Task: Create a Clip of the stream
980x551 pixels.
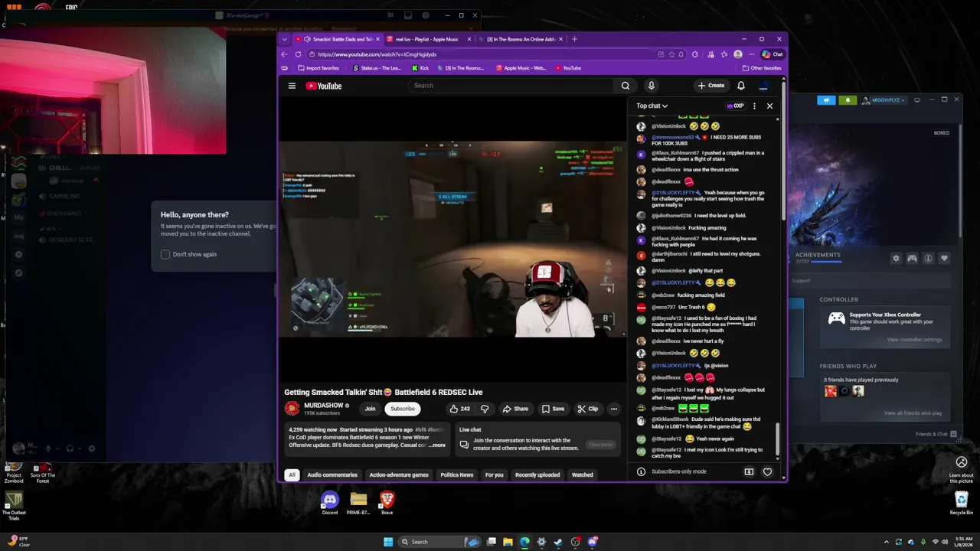Action: tap(588, 409)
